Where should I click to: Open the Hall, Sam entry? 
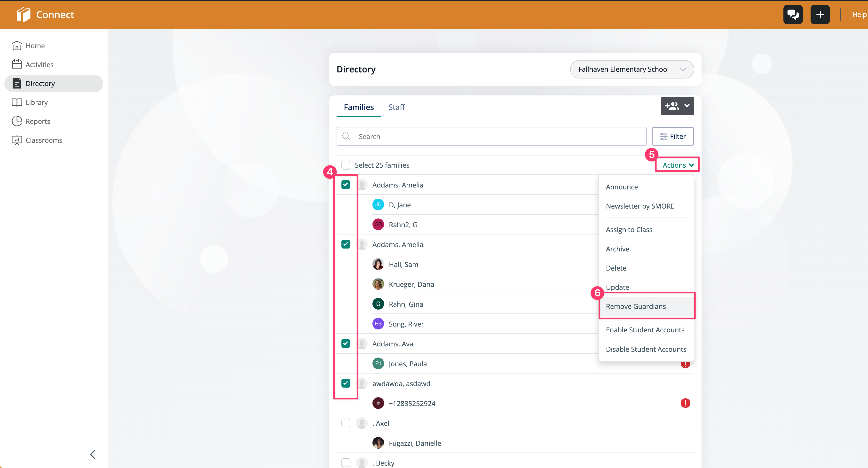coord(403,264)
